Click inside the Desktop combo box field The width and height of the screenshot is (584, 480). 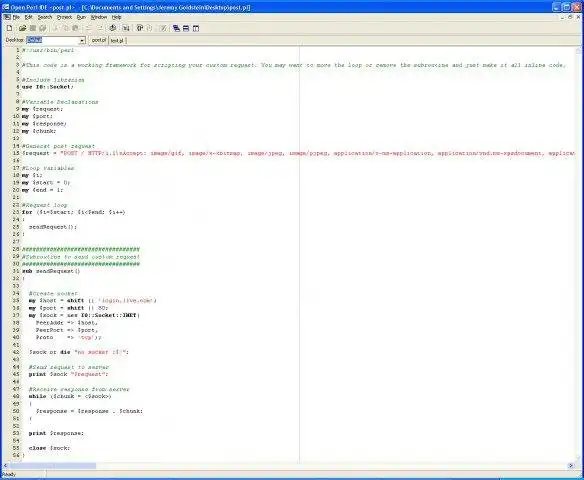[53, 40]
